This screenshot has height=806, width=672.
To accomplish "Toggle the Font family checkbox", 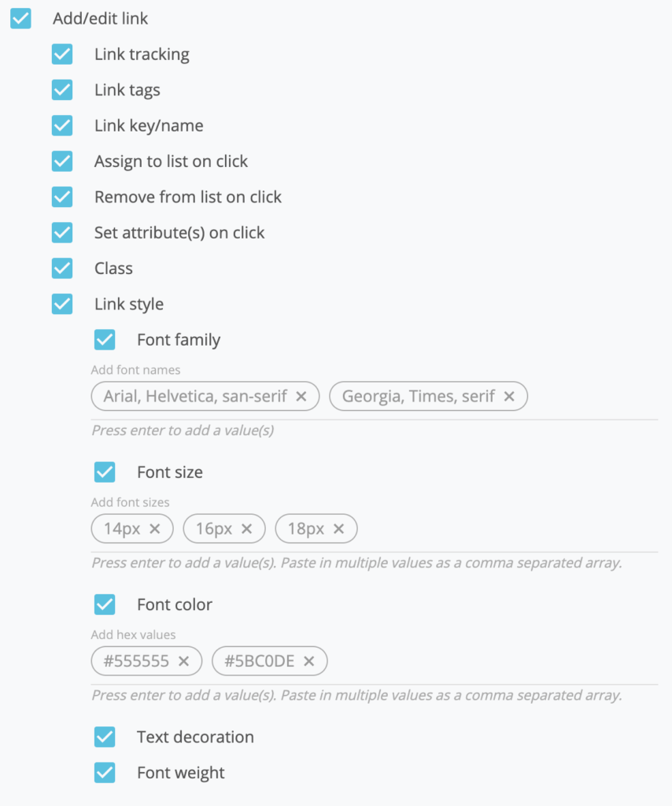I will pyautogui.click(x=105, y=340).
